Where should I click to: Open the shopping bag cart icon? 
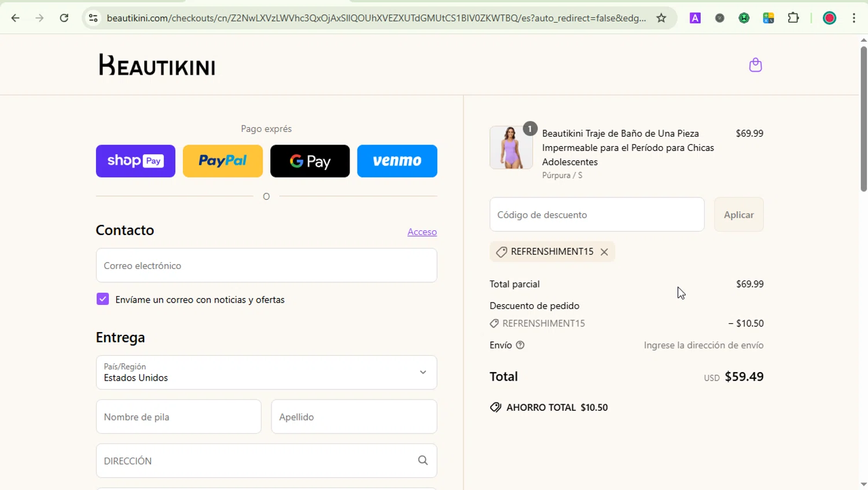click(x=755, y=65)
